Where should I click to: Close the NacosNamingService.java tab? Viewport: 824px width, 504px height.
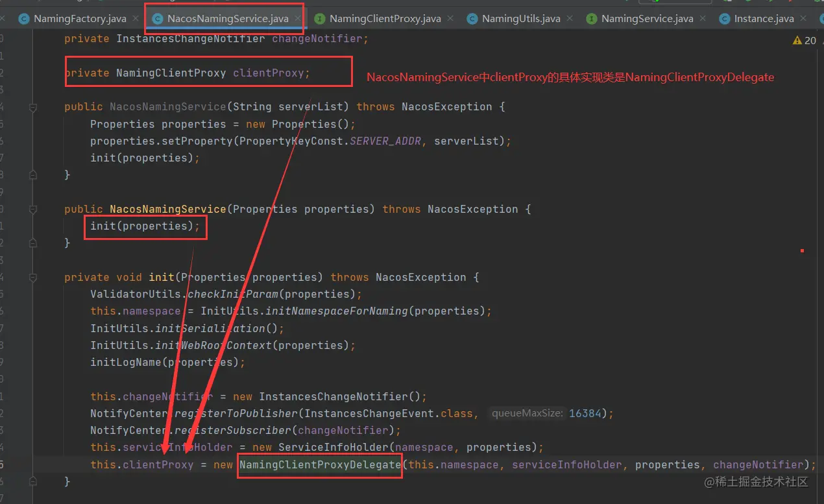pyautogui.click(x=297, y=19)
